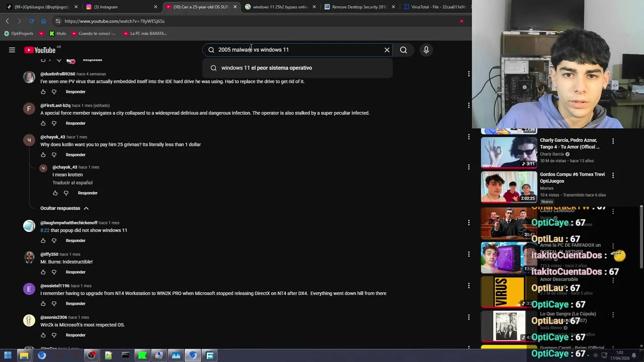Screen dimensions: 644x362
Task: Dislike the 25 grivnas comment
Action: pyautogui.click(x=54, y=155)
